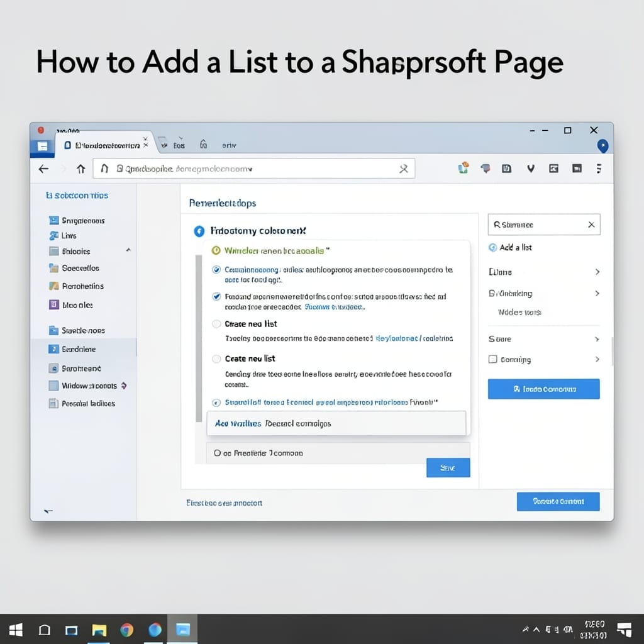The width and height of the screenshot is (644, 644).
Task: Click the Aeo Wotllses text field
Action: 336,423
